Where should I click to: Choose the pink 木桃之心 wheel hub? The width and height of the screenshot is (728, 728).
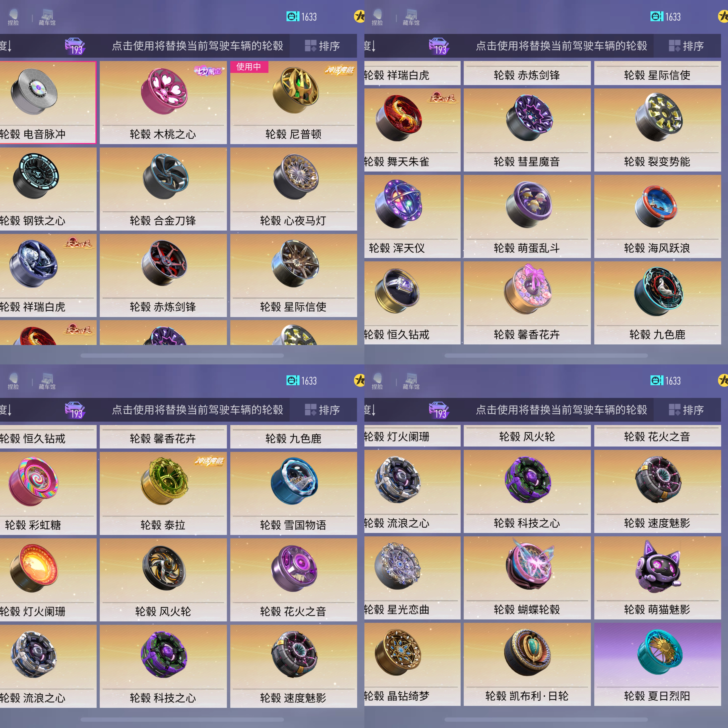tap(163, 102)
